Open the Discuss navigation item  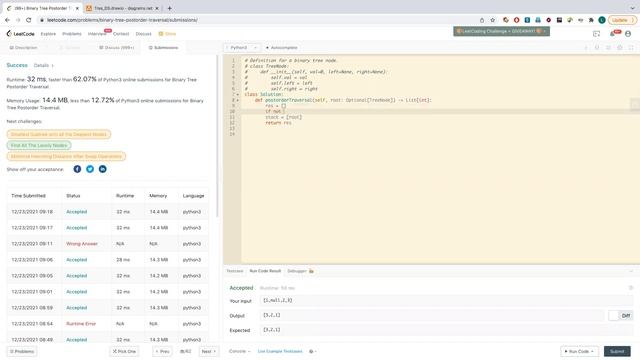pyautogui.click(x=143, y=34)
